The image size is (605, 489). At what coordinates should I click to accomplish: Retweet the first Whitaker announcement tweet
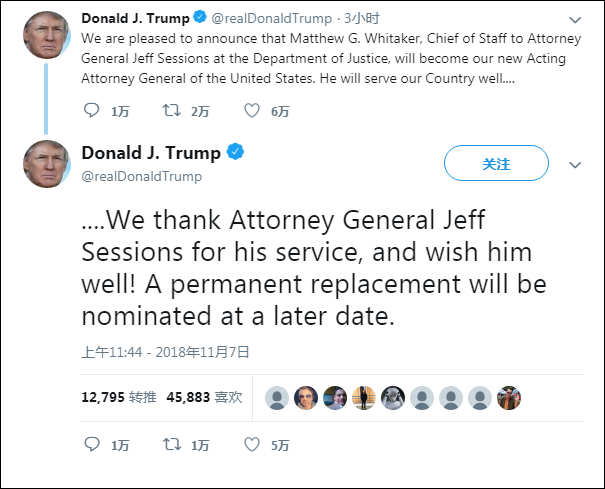(172, 111)
